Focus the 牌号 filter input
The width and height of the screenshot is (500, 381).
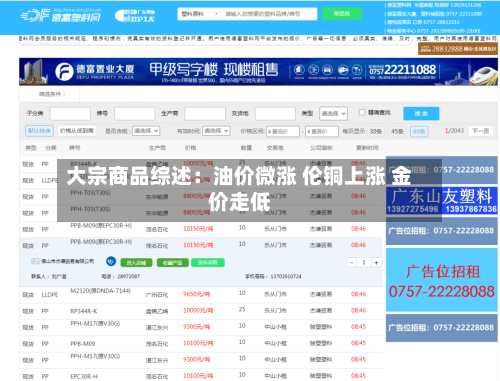(135, 113)
